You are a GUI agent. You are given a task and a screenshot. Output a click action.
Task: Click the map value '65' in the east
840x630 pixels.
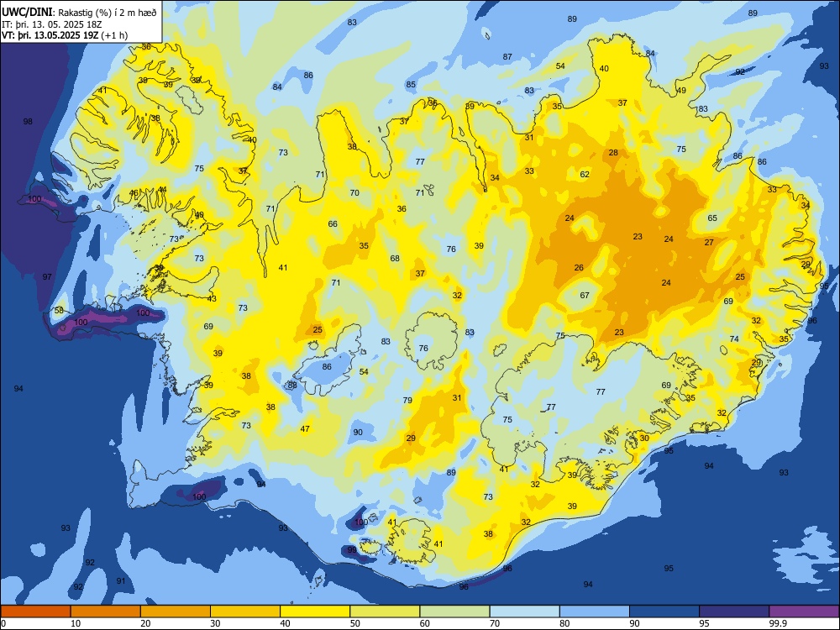712,218
